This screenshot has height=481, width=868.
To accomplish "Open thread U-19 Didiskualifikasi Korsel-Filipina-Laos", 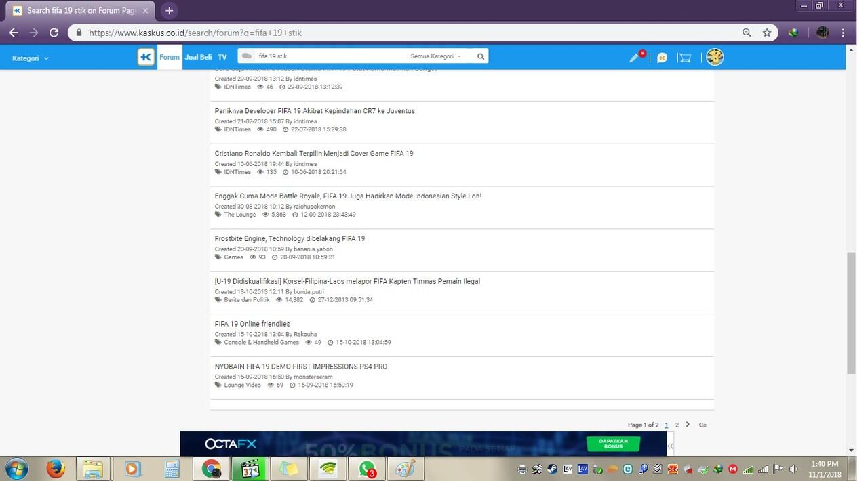I will pyautogui.click(x=347, y=281).
